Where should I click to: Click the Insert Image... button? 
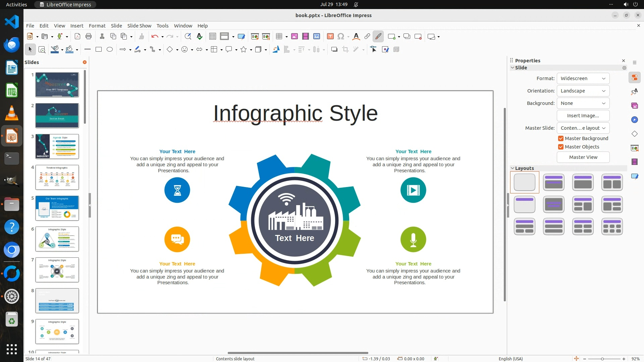[x=583, y=116]
